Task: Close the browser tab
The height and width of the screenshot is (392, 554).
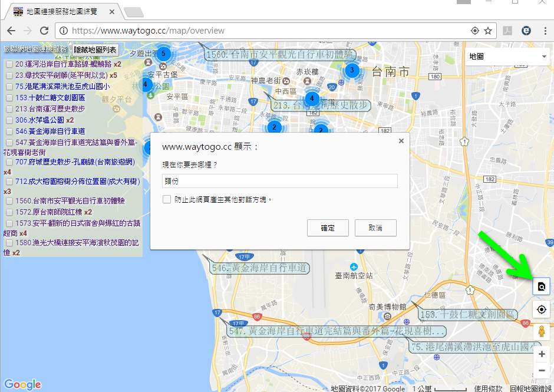Action: (111, 12)
